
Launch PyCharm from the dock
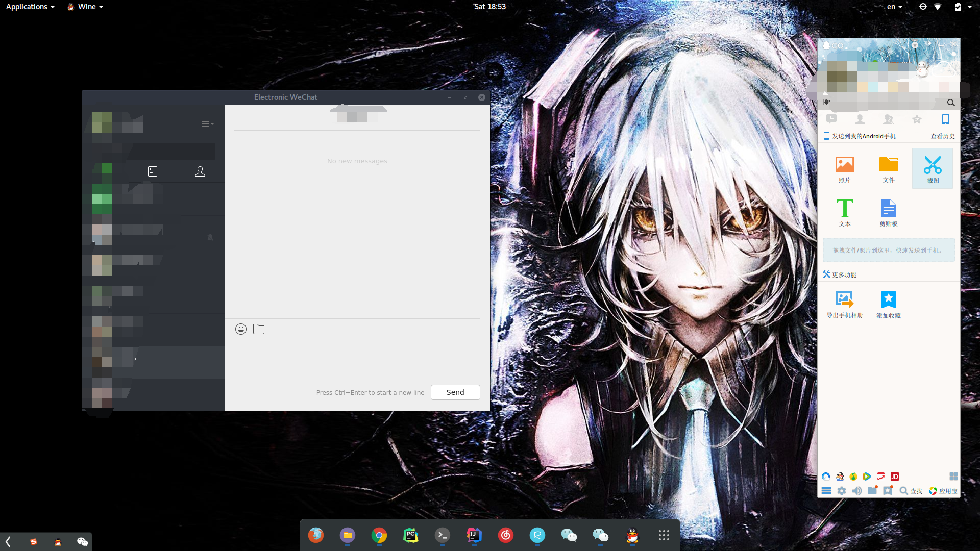[x=411, y=535]
